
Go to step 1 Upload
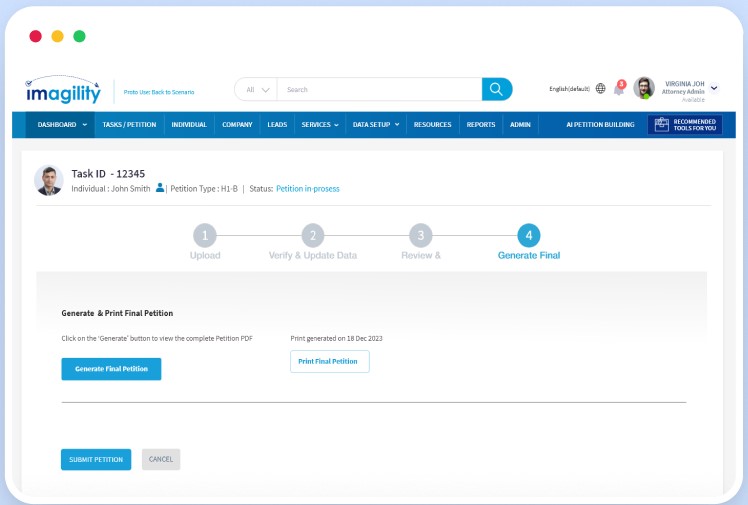pyautogui.click(x=204, y=236)
